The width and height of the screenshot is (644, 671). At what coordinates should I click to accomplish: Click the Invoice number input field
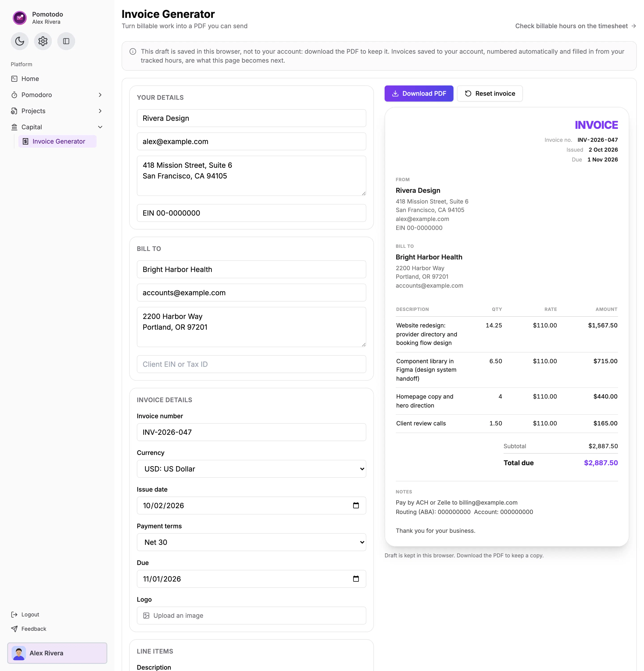coord(252,432)
